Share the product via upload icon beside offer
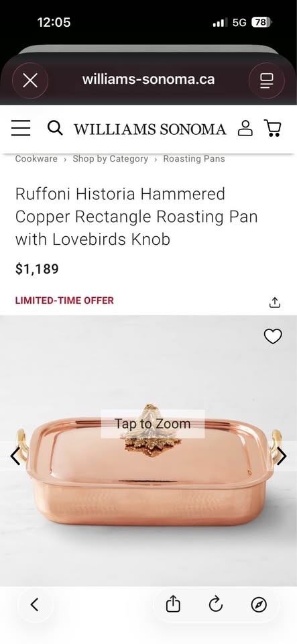Screen dimensions: 297x644 [x=274, y=303]
